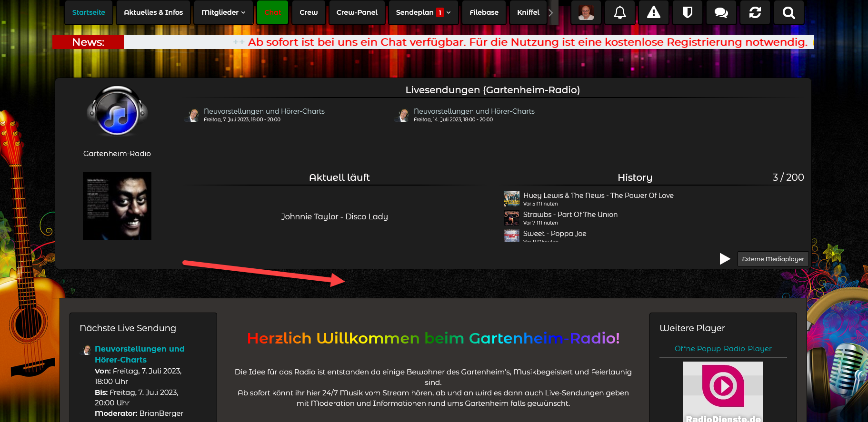
Task: Click the RadioDienste.de player image
Action: pyautogui.click(x=723, y=391)
